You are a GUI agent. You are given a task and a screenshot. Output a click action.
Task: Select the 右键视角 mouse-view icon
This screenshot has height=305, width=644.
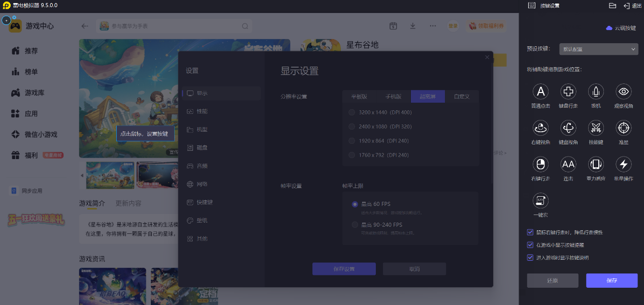(540, 128)
